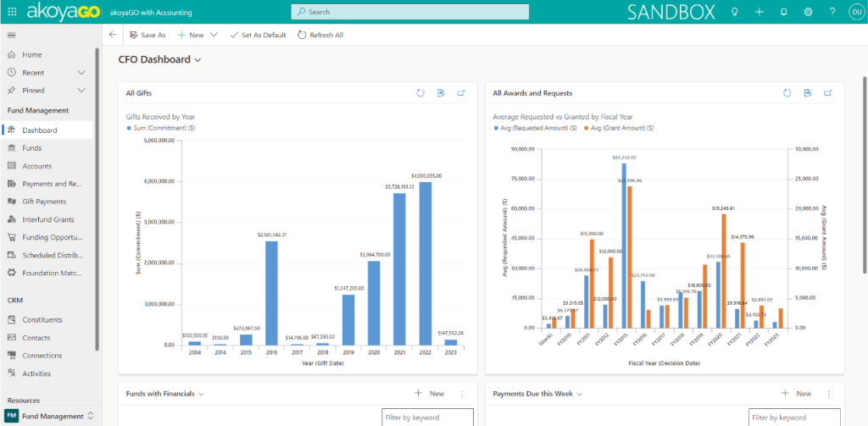
Task: Expand the Recent section chevron
Action: pyautogui.click(x=81, y=73)
